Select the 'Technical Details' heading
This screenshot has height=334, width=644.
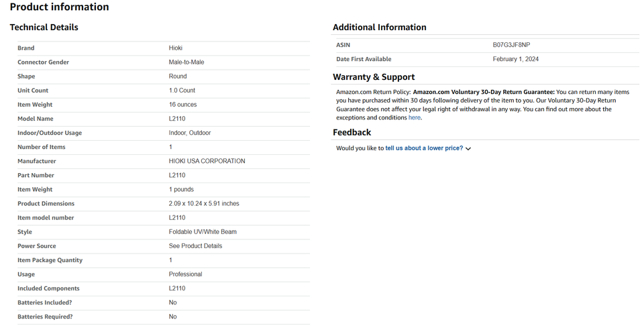[x=44, y=27]
